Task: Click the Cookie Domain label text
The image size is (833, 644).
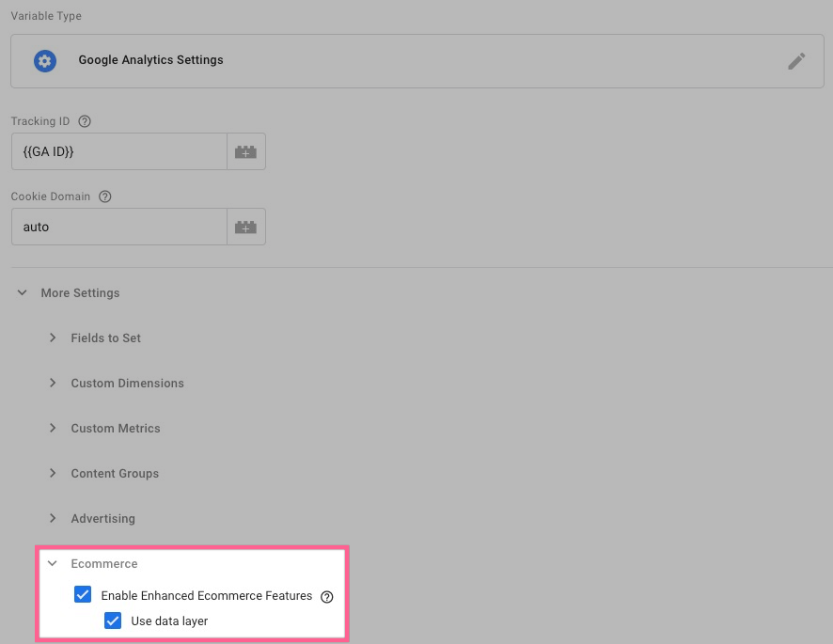Action: [x=51, y=196]
